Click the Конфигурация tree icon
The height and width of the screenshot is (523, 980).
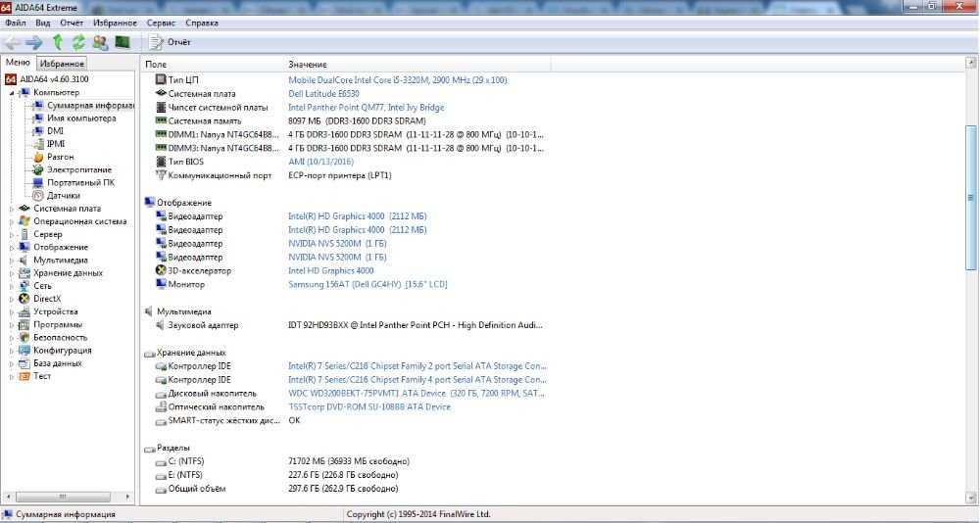[24, 350]
